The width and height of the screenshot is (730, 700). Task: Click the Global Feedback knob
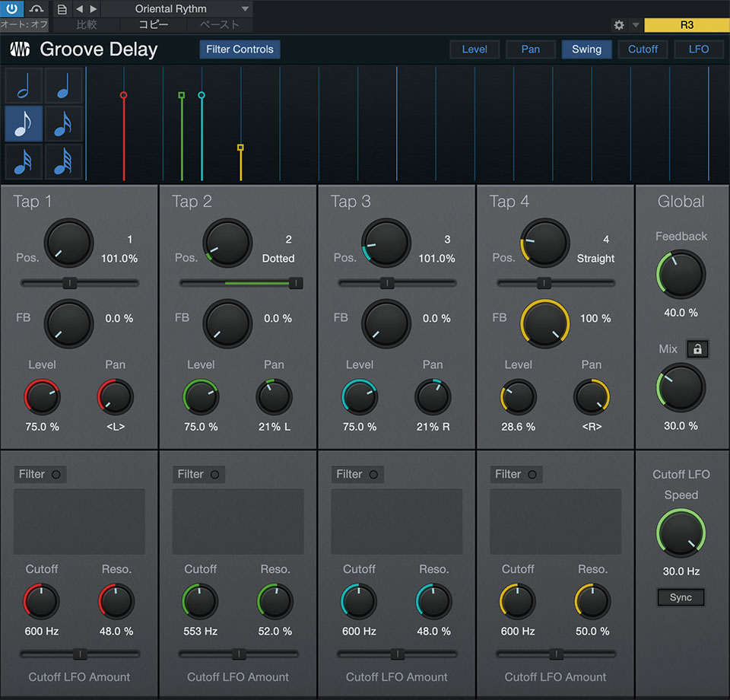tap(681, 275)
